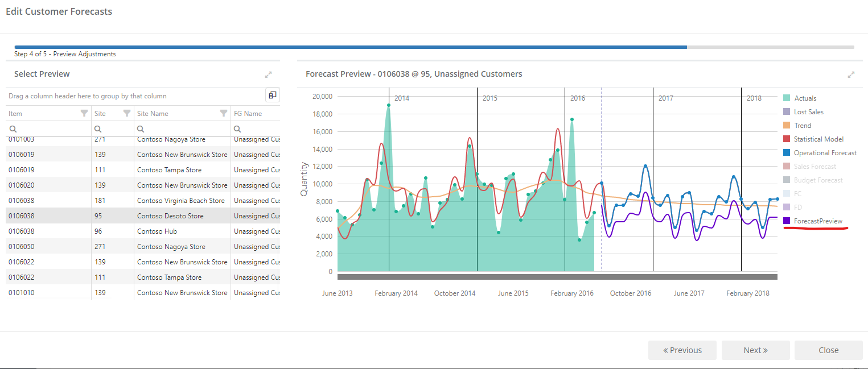
Task: Click the Site Name column header
Action: 153,114
